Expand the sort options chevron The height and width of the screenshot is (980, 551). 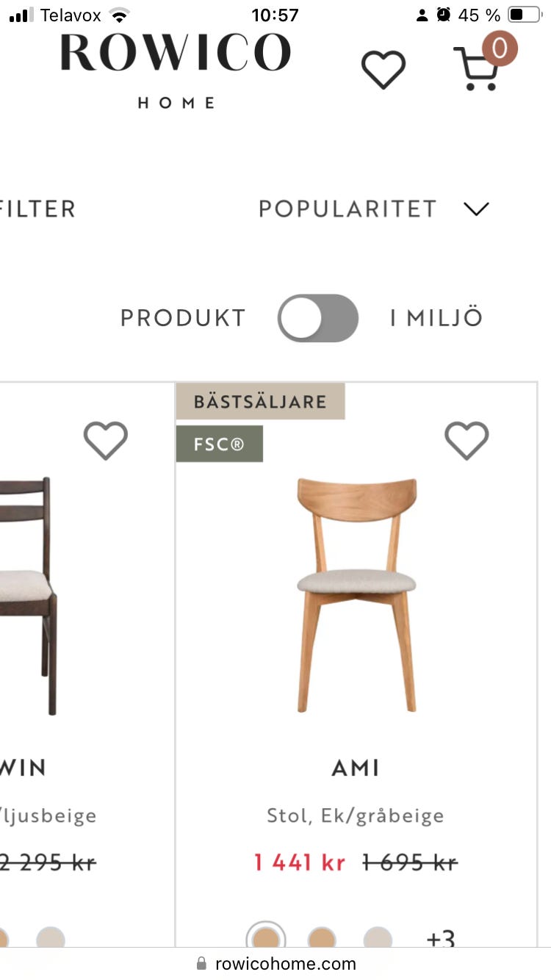pos(476,209)
